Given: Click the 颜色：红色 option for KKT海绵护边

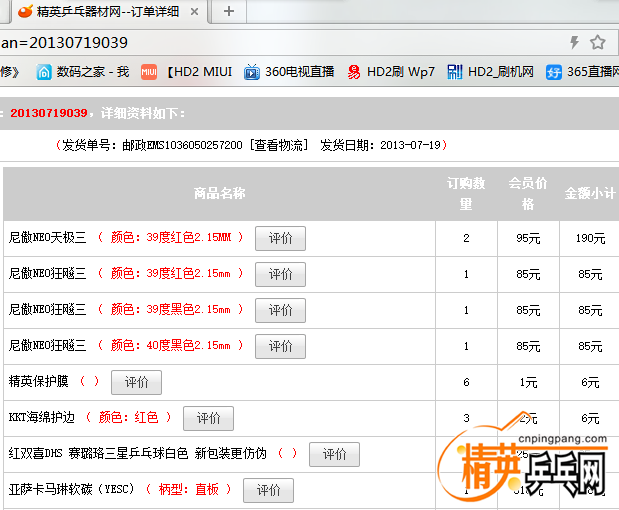Looking at the screenshot, I should coord(128,417).
